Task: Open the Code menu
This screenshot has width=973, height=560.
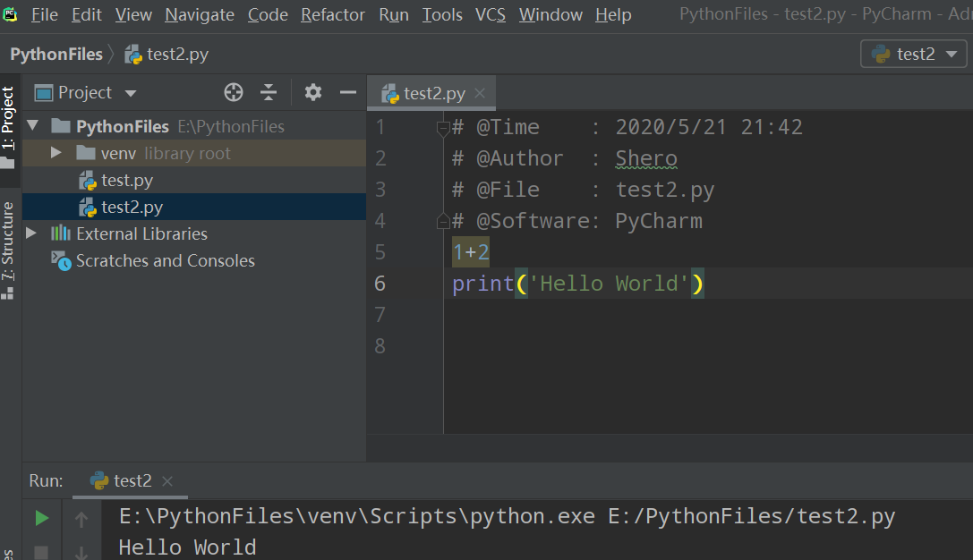Action: click(268, 14)
